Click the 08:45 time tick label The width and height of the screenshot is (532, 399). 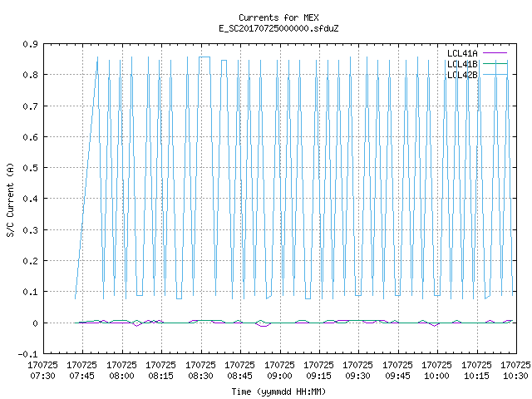tap(240, 377)
